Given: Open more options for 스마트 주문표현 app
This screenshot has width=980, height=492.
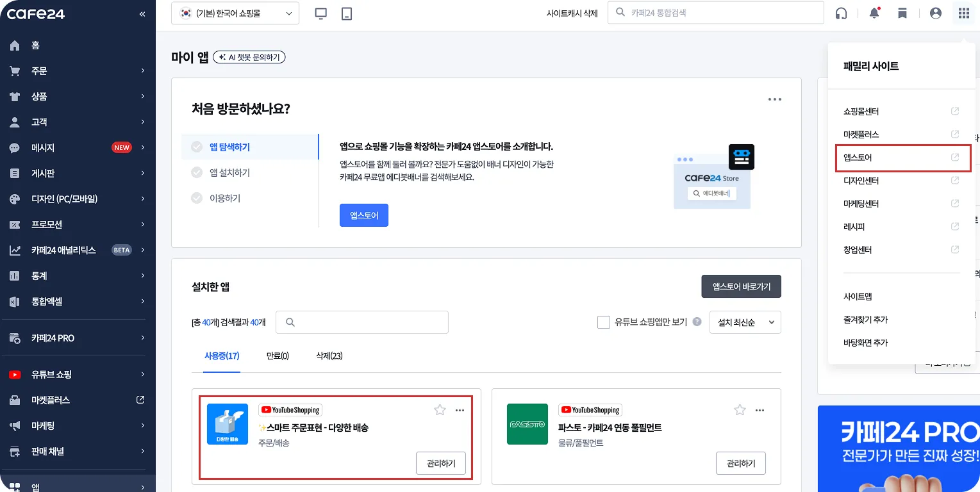Looking at the screenshot, I should [x=460, y=410].
